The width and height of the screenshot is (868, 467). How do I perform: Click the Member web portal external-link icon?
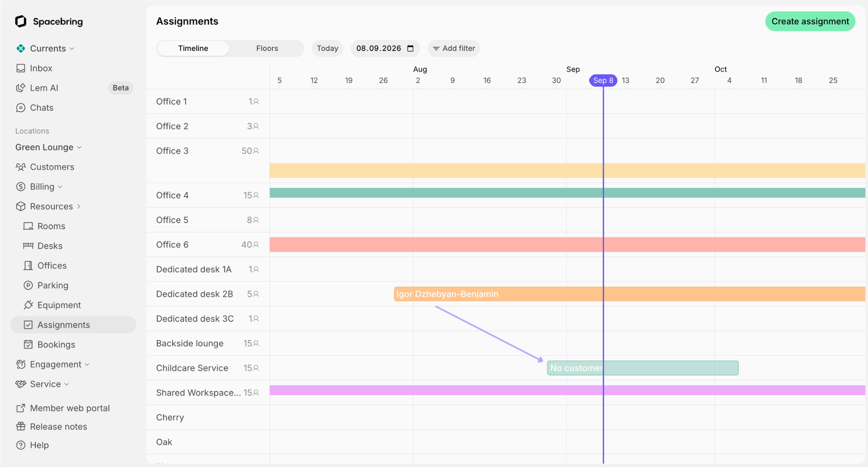pyautogui.click(x=21, y=408)
